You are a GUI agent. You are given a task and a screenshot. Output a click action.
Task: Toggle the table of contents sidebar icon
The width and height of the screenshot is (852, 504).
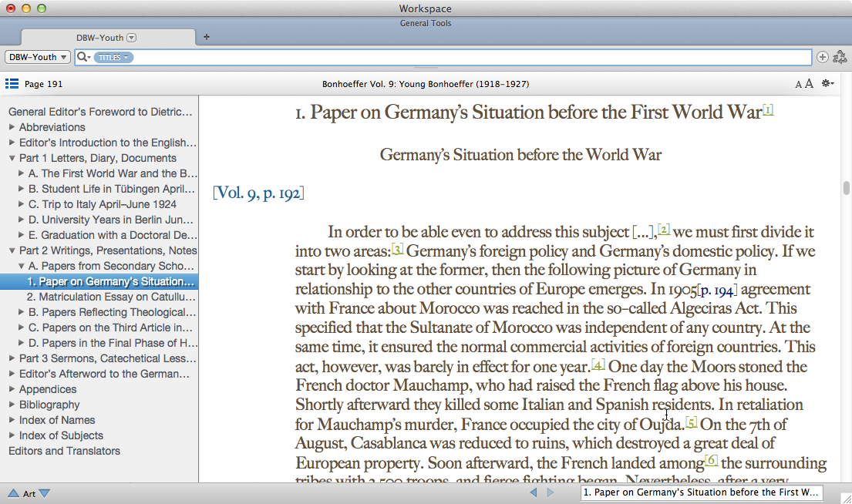pos(12,84)
